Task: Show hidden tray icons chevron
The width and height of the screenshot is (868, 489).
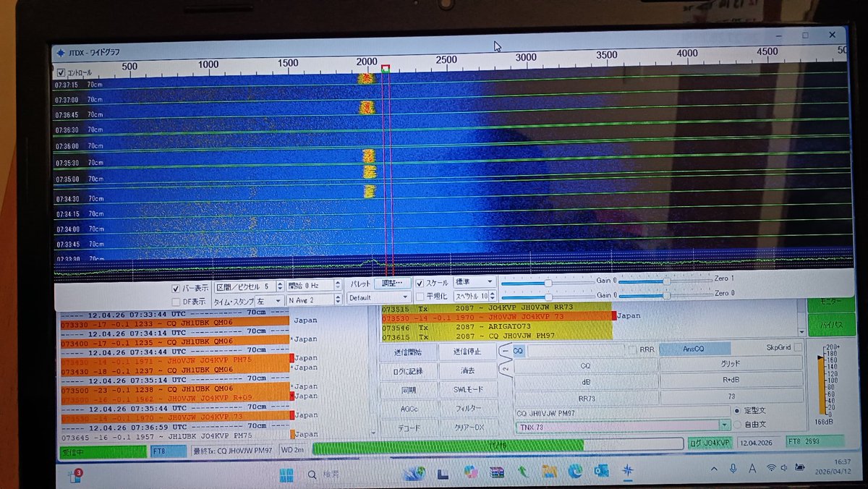Action: 713,469
